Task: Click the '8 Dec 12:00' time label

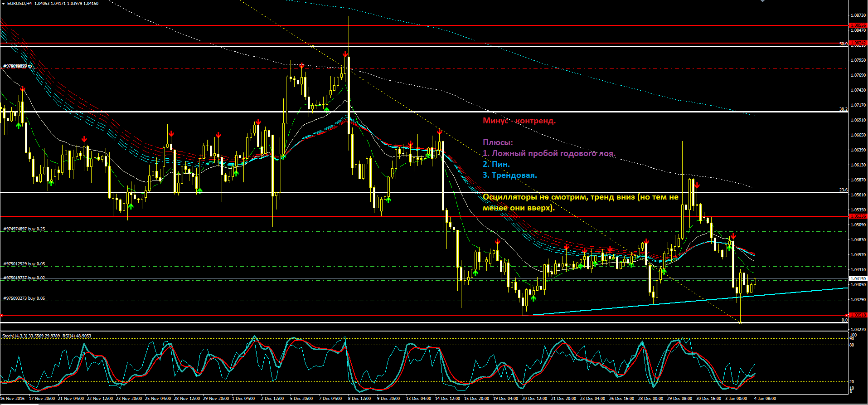Action: 359,399
